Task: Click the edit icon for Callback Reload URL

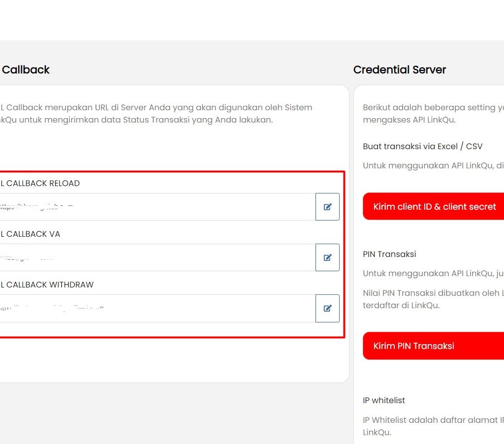Action: coord(327,207)
